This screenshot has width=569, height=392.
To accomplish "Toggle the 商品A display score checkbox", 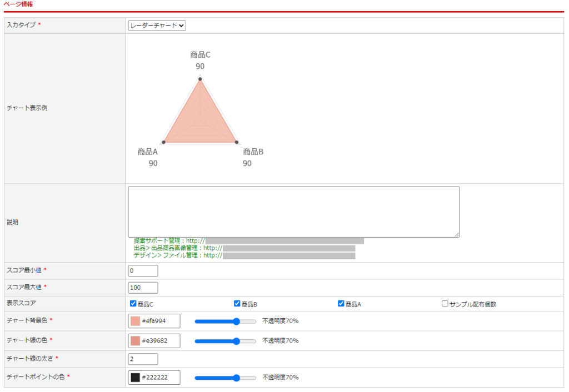I will (x=341, y=304).
